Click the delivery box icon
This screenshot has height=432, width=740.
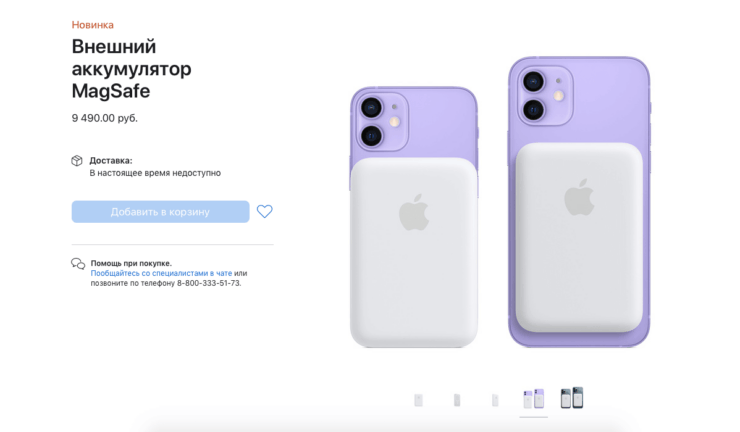pos(77,161)
